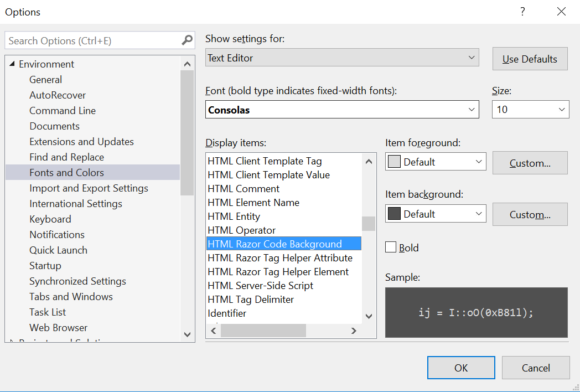580x392 pixels.
Task: Open the Item background color dropdown
Action: [435, 214]
